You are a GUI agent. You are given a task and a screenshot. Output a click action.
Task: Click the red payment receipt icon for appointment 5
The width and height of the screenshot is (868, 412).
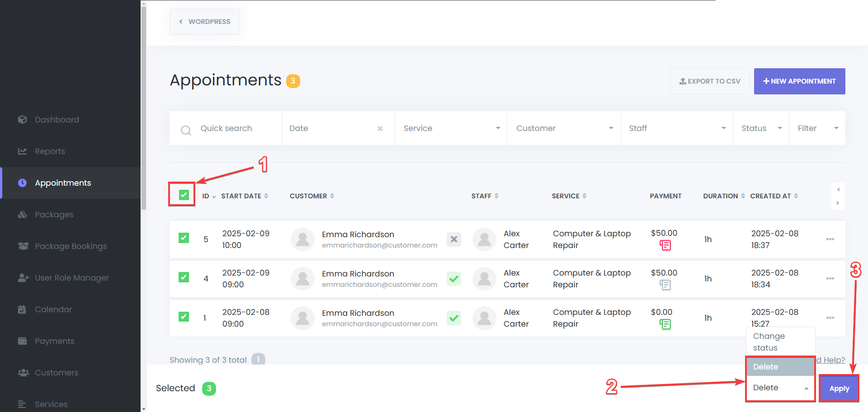(x=665, y=245)
